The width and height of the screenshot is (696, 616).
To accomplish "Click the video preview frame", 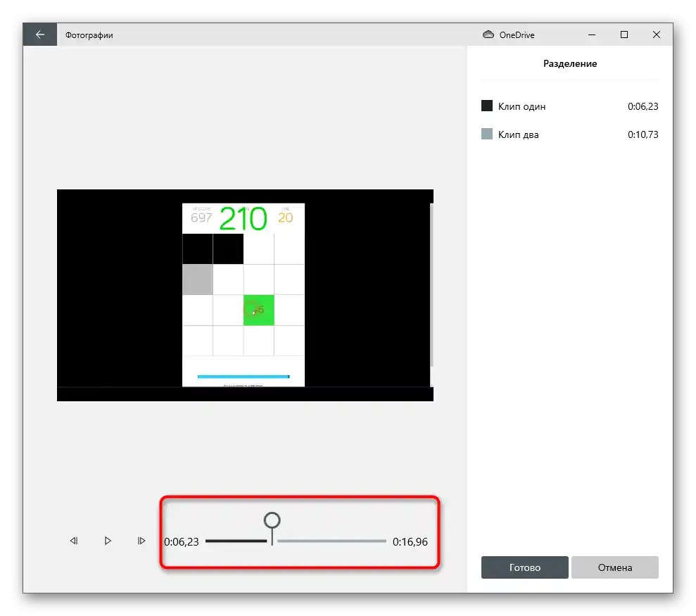I will [x=245, y=295].
